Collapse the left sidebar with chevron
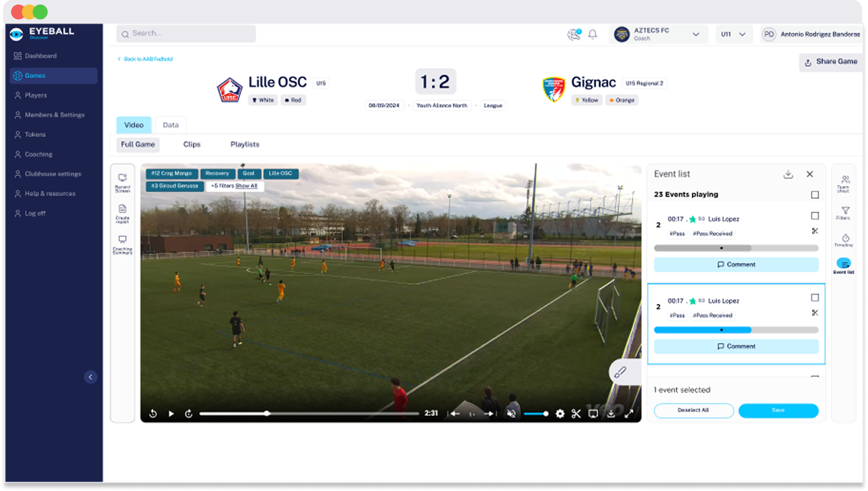The width and height of the screenshot is (868, 491). (91, 377)
